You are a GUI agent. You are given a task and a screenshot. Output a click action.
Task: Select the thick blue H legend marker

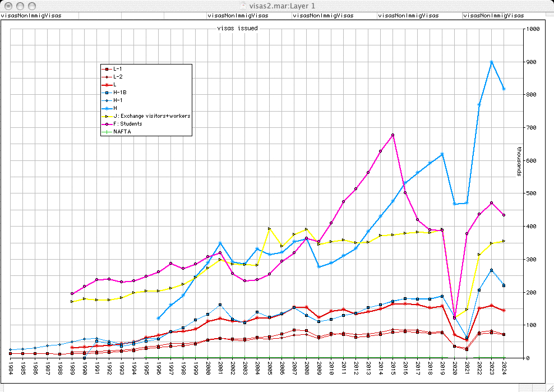point(107,108)
